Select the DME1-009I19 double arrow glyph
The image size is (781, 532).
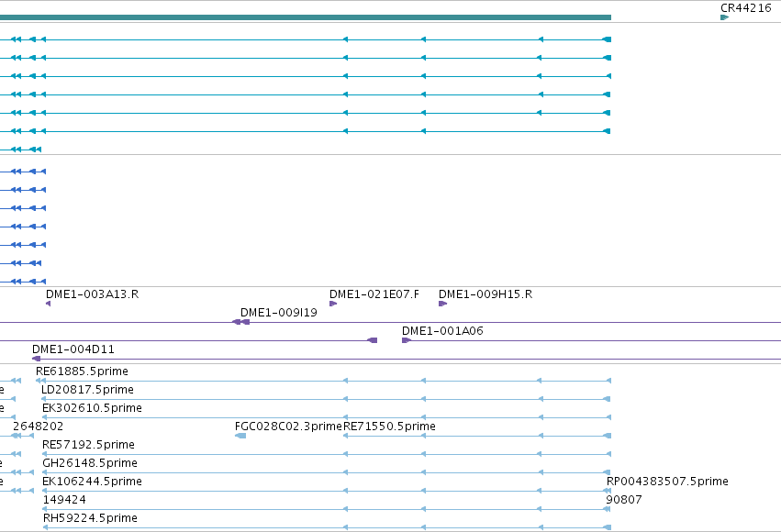241,322
